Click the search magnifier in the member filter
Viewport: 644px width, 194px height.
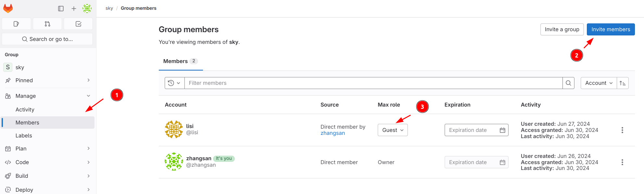(x=568, y=83)
